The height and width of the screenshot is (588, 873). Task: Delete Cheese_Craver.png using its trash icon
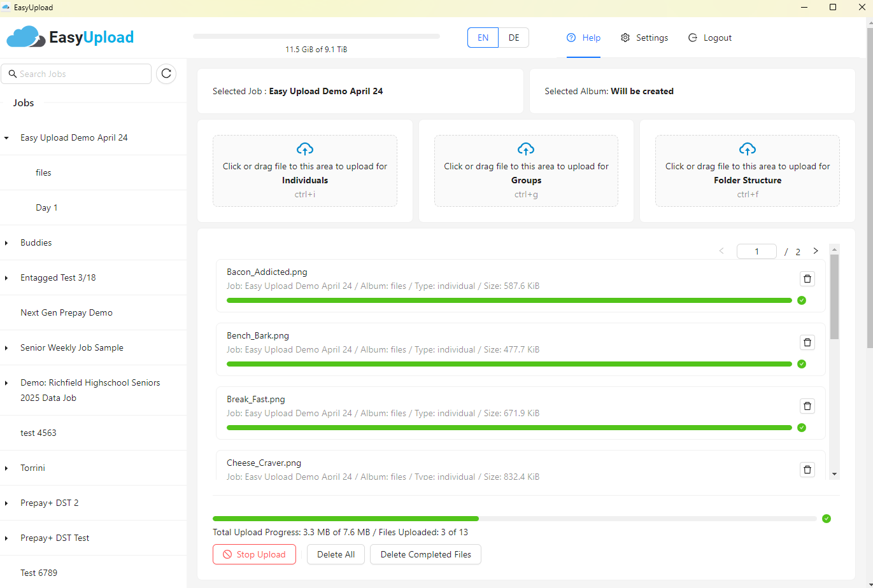[x=807, y=470]
